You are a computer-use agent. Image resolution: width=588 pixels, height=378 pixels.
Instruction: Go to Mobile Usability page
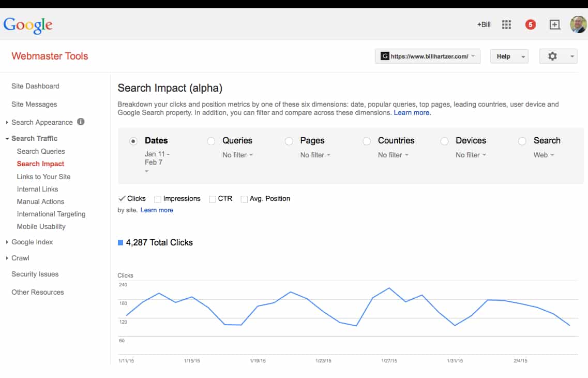click(41, 226)
